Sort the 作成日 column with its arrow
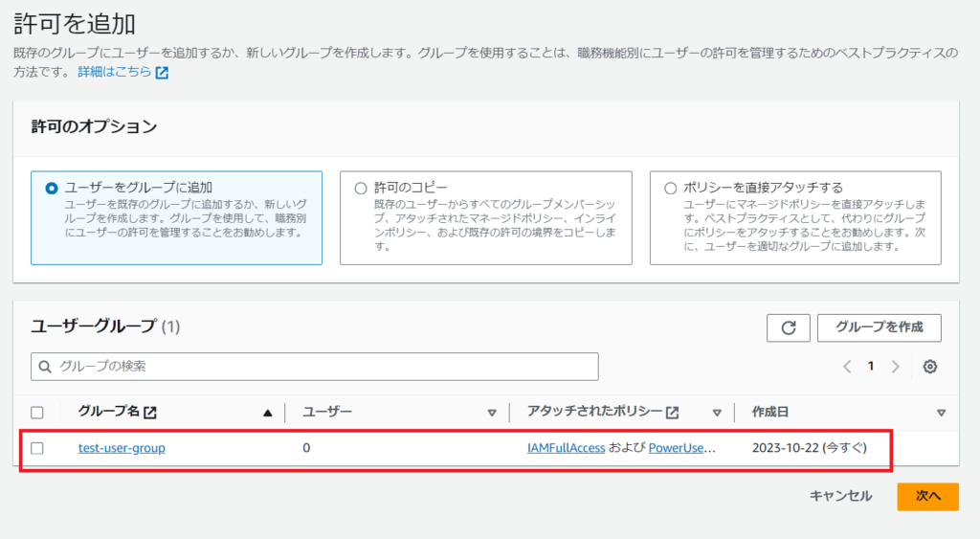 click(941, 413)
